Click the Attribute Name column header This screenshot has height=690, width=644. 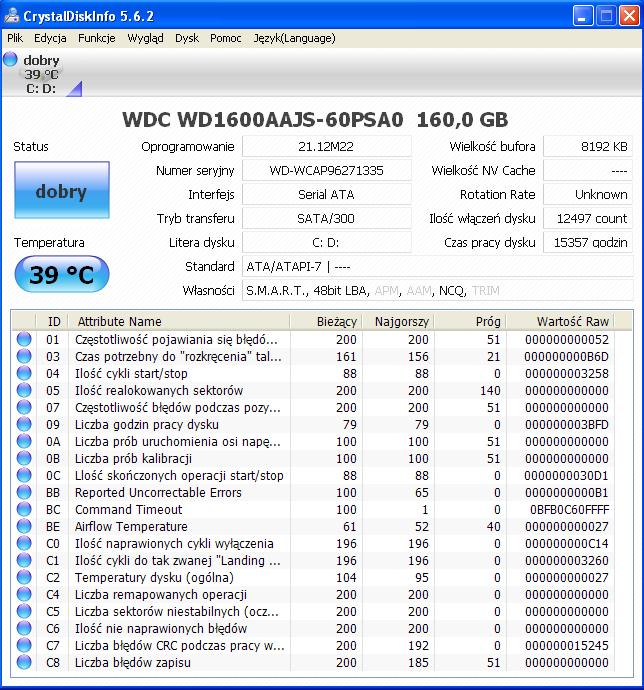pyautogui.click(x=179, y=321)
